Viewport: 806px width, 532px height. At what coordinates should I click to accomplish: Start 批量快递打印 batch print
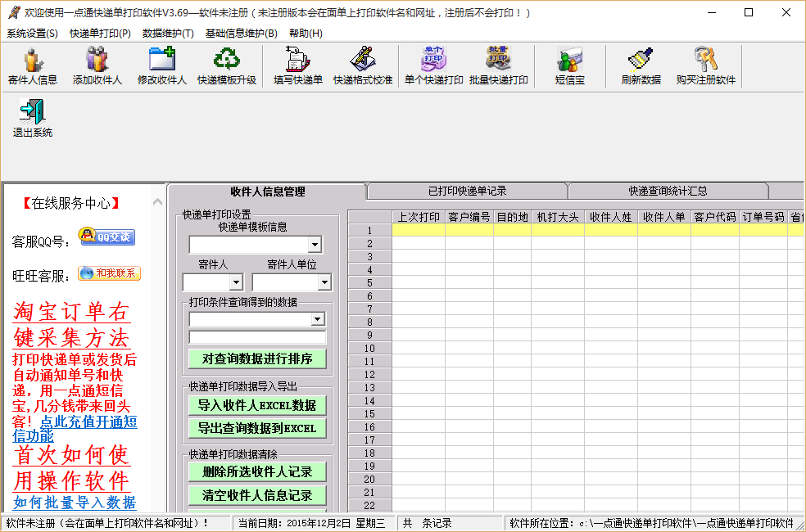(499, 65)
